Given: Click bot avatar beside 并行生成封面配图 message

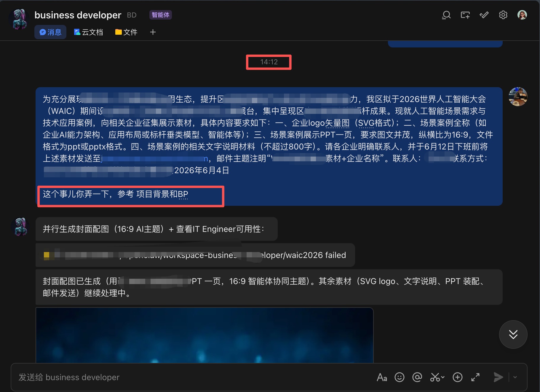Looking at the screenshot, I should (x=21, y=227).
